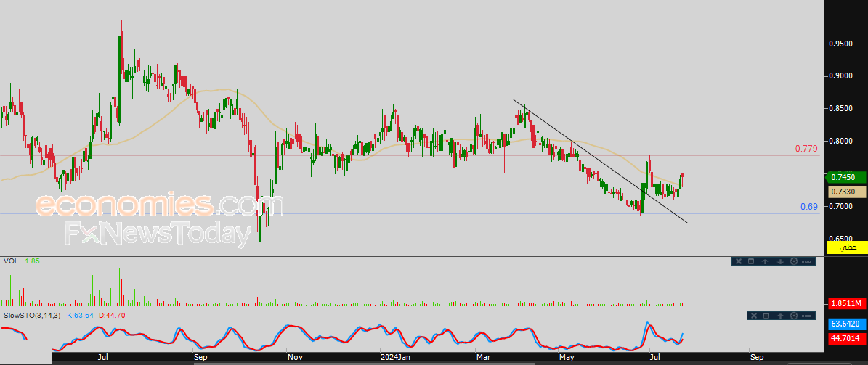The width and height of the screenshot is (868, 365).
Task: Click the Sep label under 2023 data
Action: click(x=201, y=358)
